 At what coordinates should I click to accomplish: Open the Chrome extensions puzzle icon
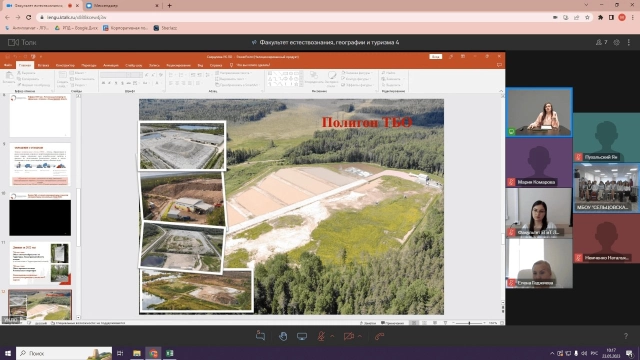[x=600, y=18]
